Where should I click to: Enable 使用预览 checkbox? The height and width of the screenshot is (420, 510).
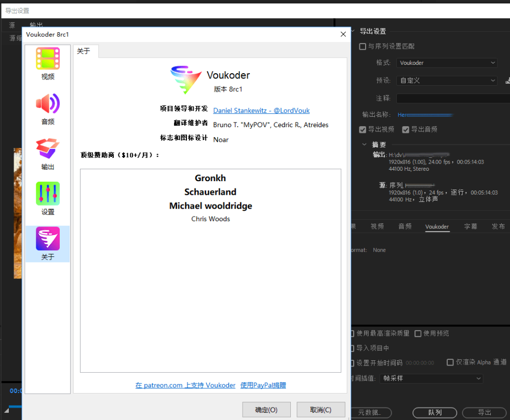(418, 333)
